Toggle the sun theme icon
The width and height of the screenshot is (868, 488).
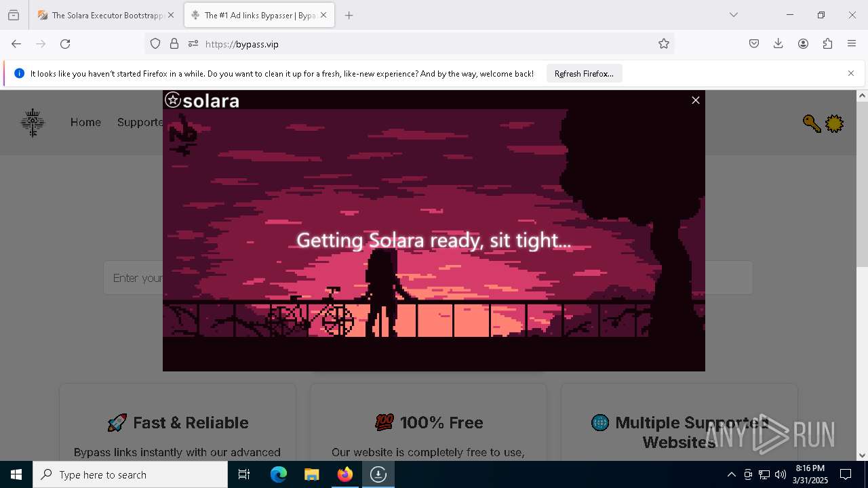point(834,123)
